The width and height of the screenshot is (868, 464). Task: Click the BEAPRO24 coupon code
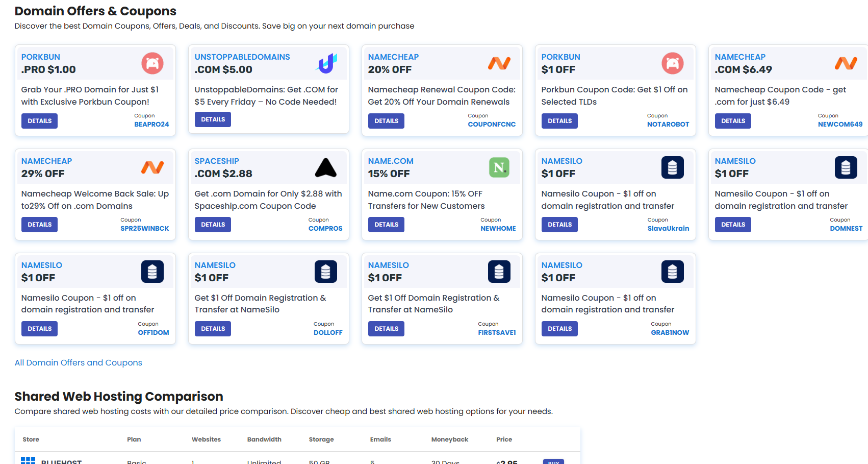[x=151, y=125]
